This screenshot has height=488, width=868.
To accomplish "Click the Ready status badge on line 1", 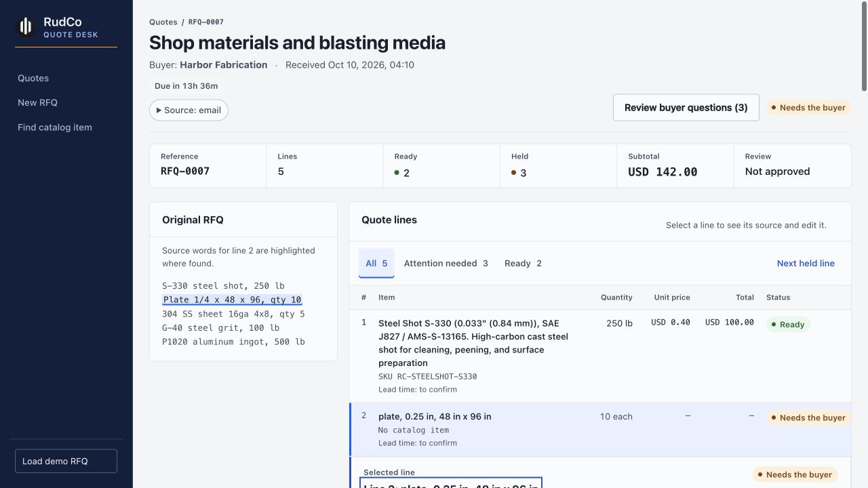I will pyautogui.click(x=788, y=325).
